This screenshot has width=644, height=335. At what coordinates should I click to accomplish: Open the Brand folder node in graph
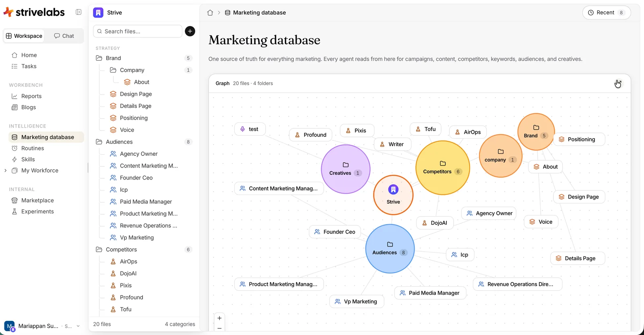point(536,132)
